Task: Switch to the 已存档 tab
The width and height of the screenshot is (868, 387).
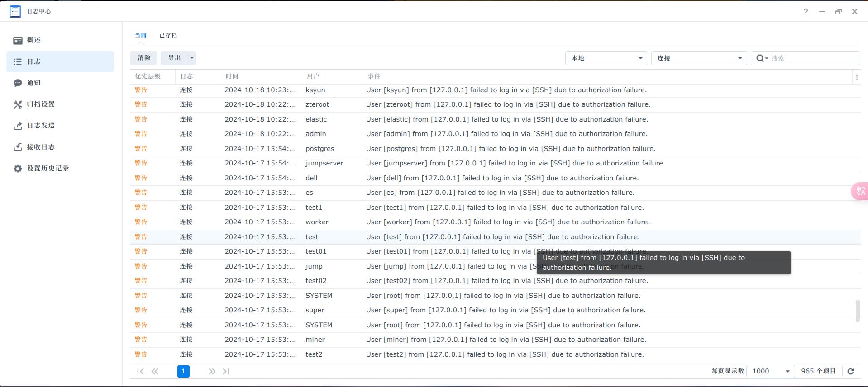Action: pos(168,35)
